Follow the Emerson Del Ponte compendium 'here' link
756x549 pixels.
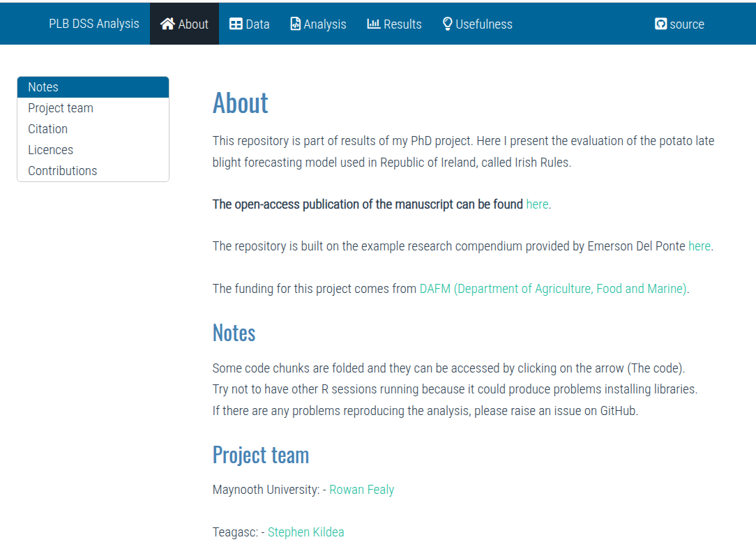pos(699,246)
